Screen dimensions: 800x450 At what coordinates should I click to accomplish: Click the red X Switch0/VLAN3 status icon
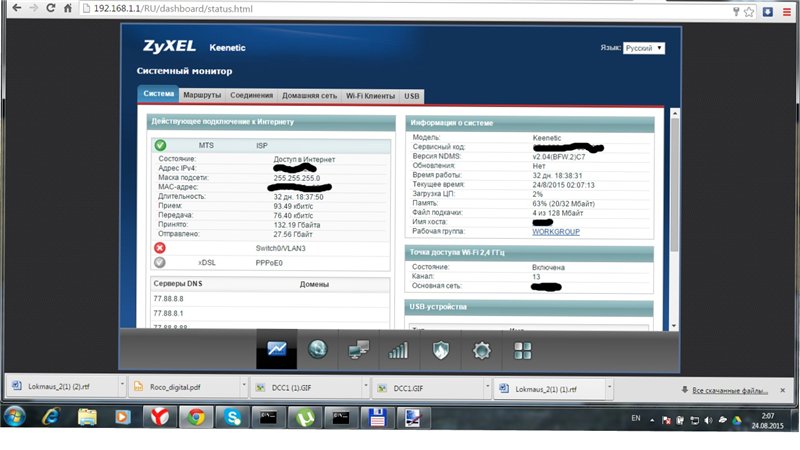click(x=160, y=248)
